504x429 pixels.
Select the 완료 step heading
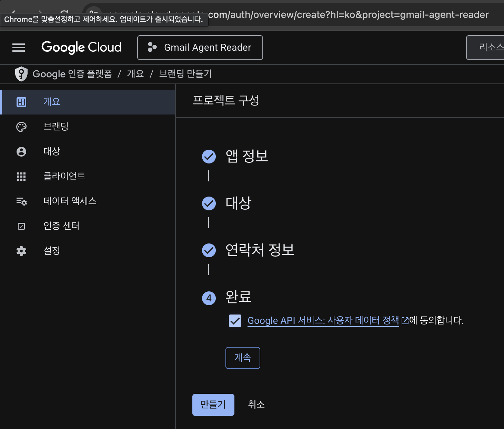click(x=239, y=297)
